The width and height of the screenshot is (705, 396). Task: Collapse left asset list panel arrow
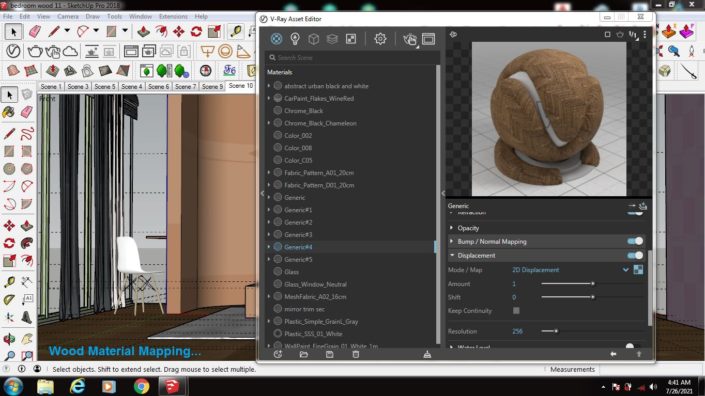pos(263,193)
